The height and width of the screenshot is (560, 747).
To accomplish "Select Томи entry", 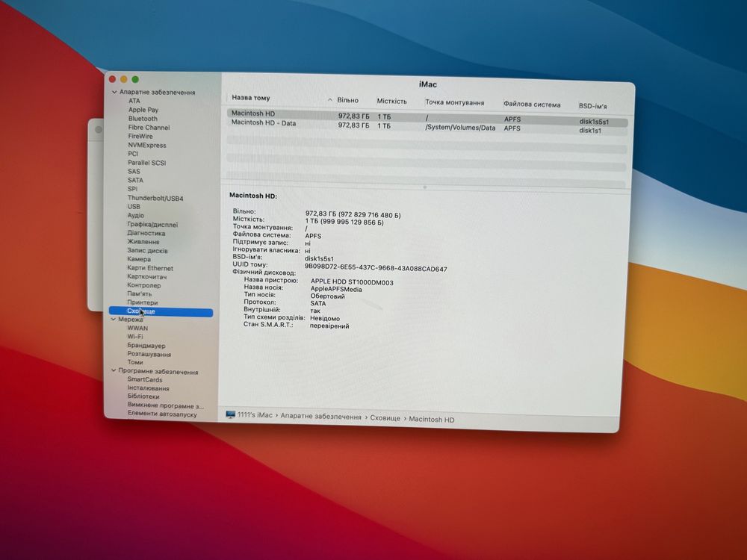I will coord(135,362).
